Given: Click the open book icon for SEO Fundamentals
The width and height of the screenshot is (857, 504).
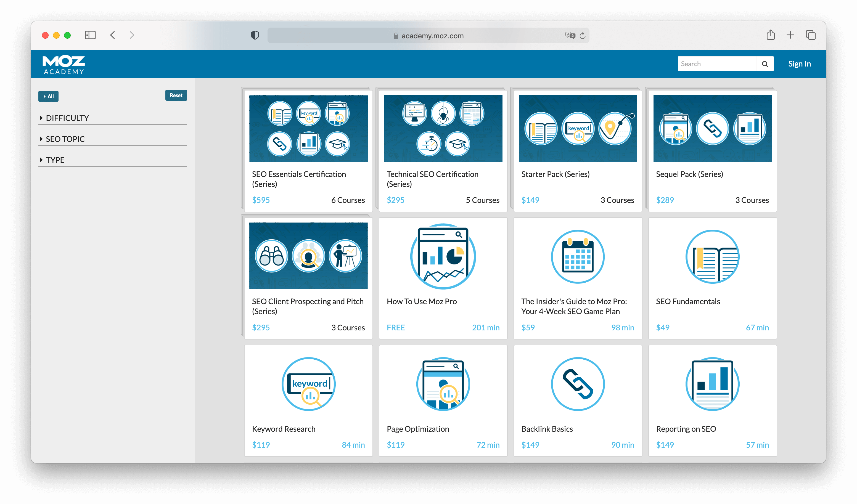Looking at the screenshot, I should pos(712,256).
